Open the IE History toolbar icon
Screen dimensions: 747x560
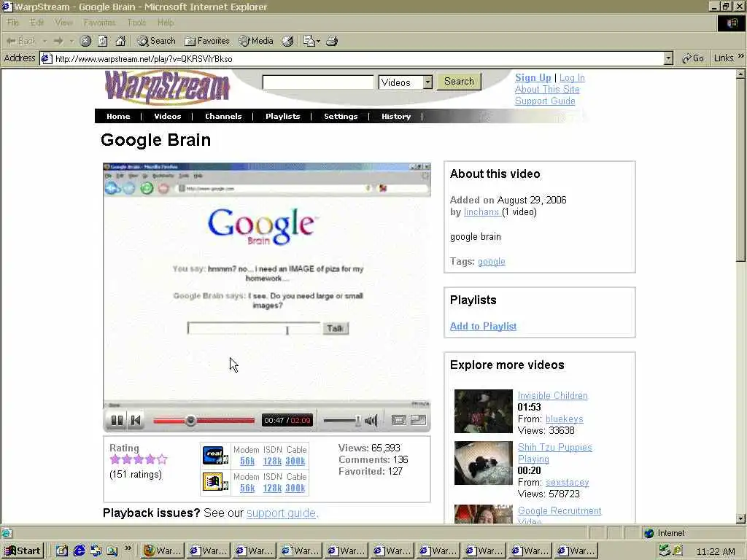287,41
